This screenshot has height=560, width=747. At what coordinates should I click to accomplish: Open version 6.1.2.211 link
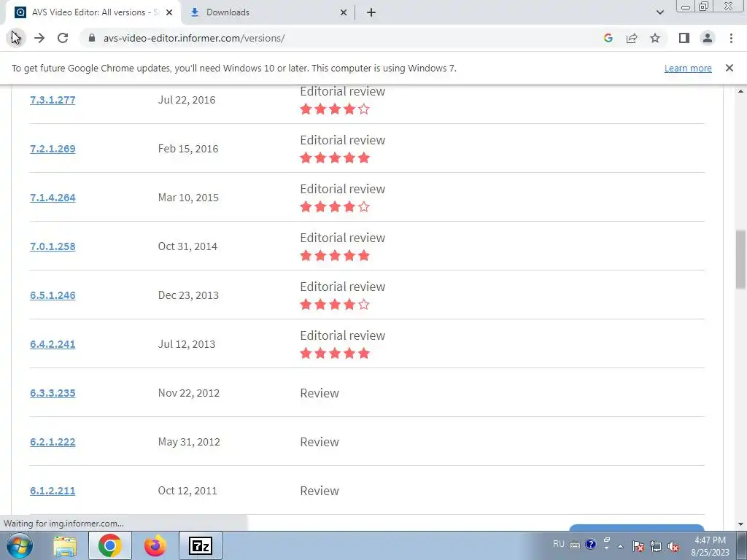click(x=53, y=491)
